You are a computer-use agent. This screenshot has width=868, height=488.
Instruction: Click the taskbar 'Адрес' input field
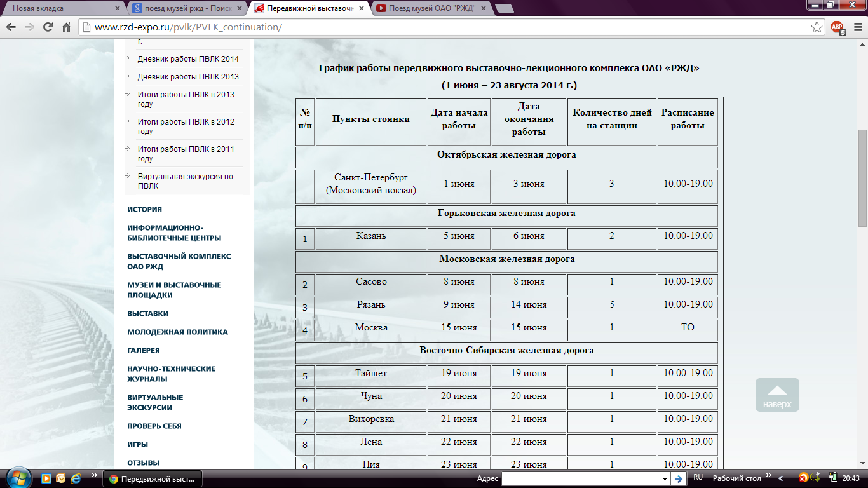tap(581, 478)
